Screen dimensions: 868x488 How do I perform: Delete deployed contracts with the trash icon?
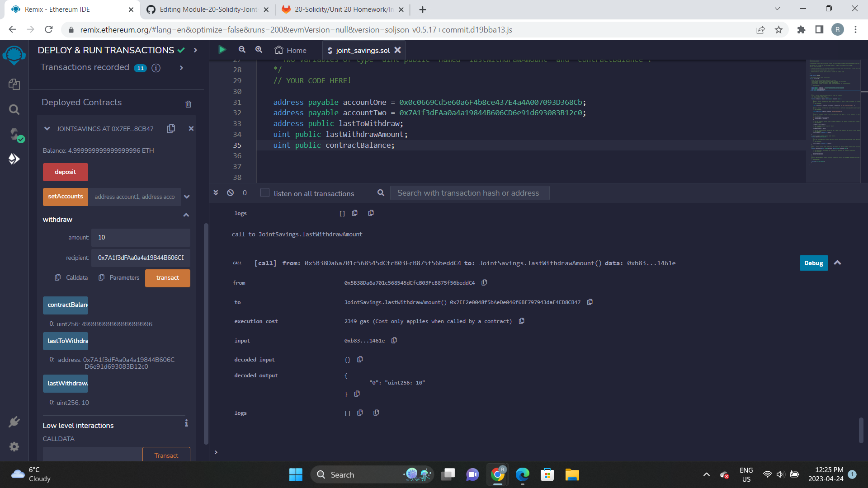189,104
